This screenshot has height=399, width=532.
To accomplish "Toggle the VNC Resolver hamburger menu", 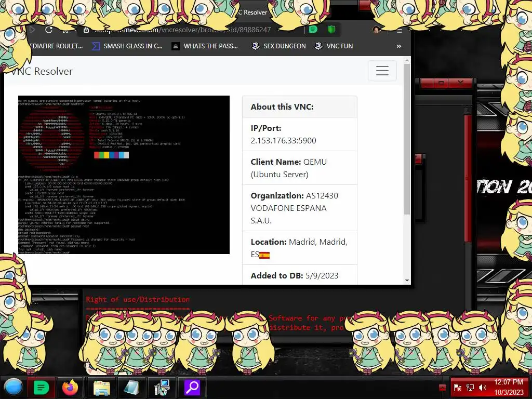I will click(x=382, y=71).
